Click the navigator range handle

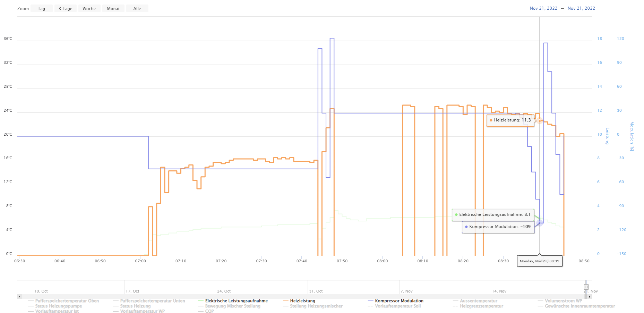pos(586,287)
